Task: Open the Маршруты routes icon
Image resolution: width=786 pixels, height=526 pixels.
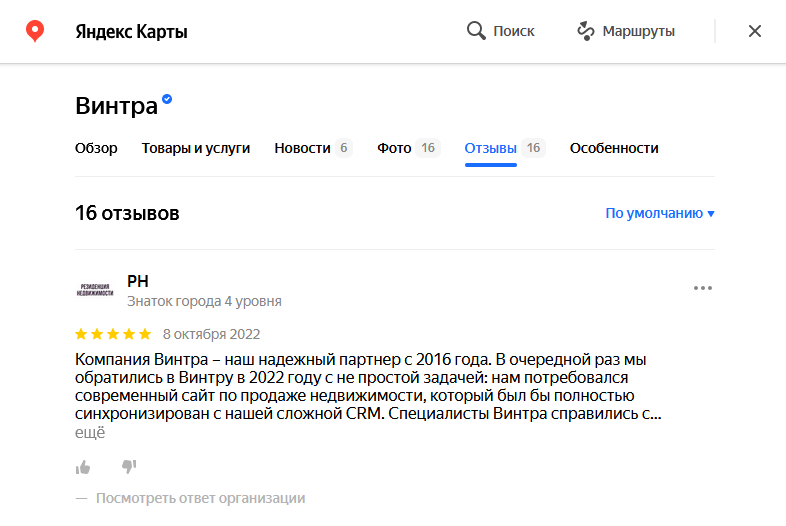Action: coord(585,31)
